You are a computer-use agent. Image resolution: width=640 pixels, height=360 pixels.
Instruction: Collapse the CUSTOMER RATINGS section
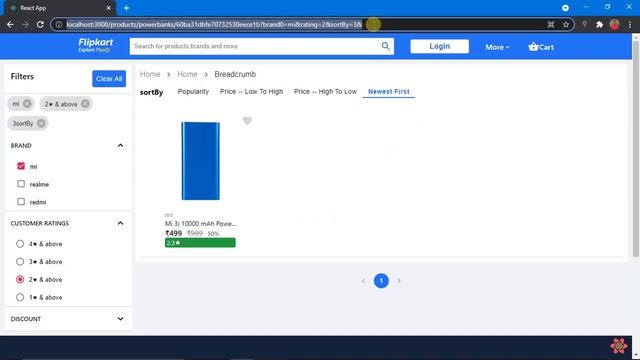coord(120,223)
